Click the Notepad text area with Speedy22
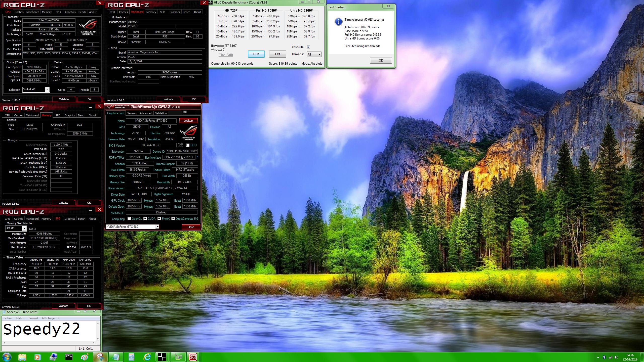The image size is (644, 362). click(x=49, y=331)
